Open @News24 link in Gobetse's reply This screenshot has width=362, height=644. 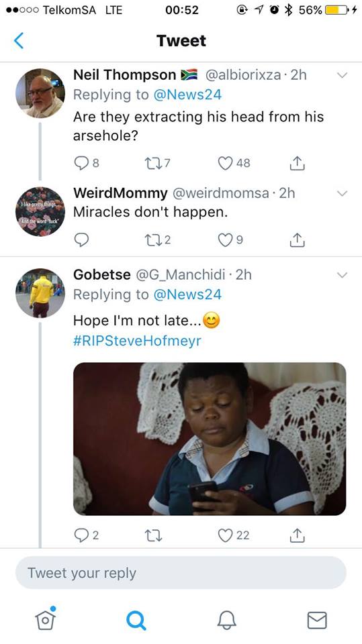coord(187,294)
